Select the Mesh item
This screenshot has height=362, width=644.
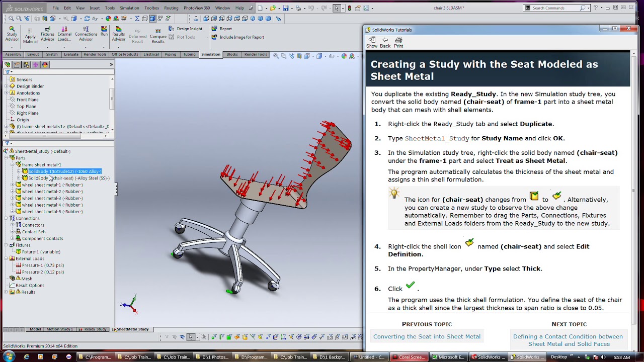point(27,279)
